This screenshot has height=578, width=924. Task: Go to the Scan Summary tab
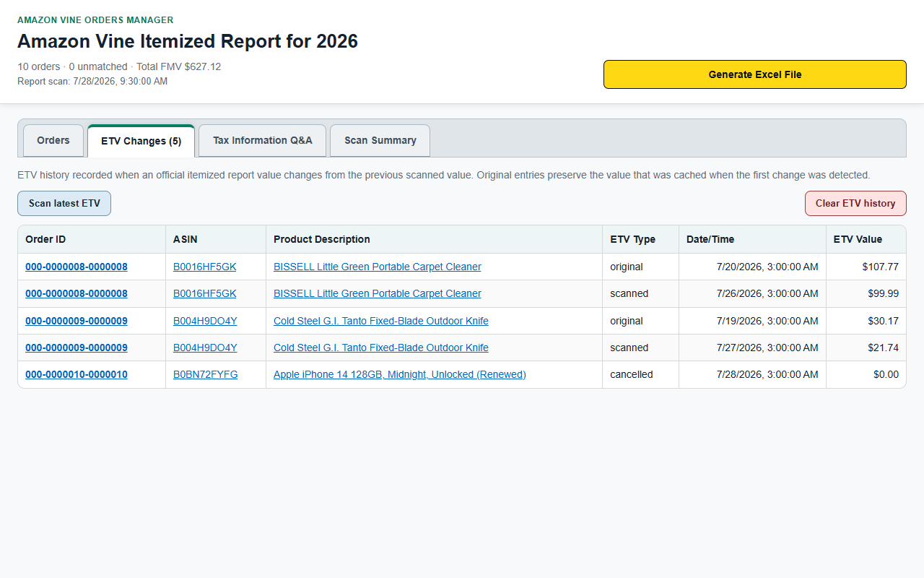pos(380,140)
